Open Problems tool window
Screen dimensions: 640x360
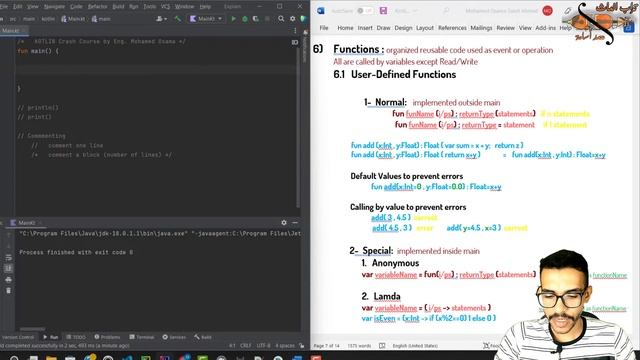[107, 337]
